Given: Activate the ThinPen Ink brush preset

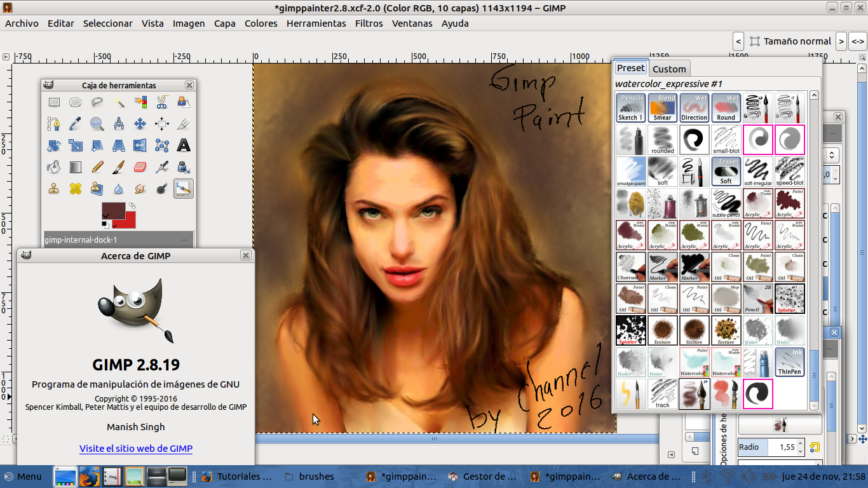Looking at the screenshot, I should [789, 362].
